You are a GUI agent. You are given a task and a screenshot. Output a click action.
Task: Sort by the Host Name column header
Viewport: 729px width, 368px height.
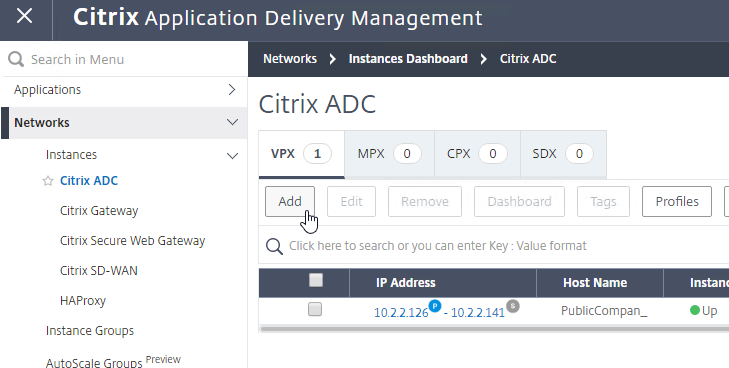600,283
